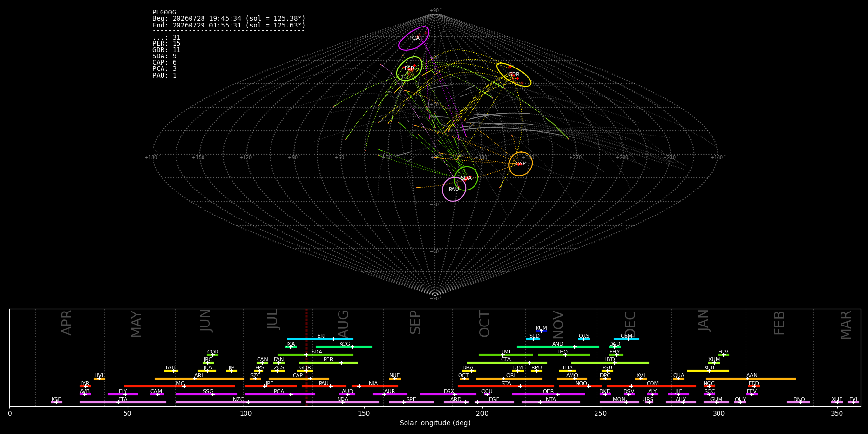Click the JMC shower bar label
This screenshot has width=868, height=434.
coord(179,384)
